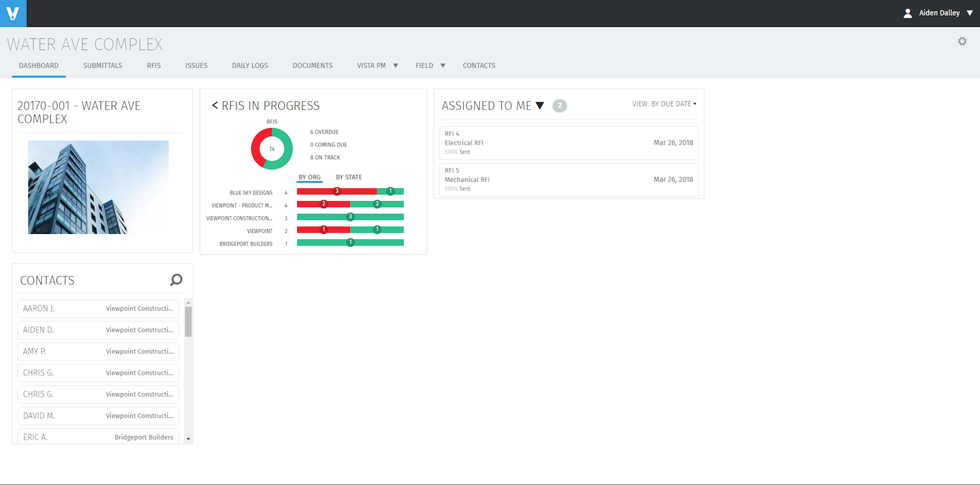Click the "20170-001 - WATER AVE COMPLEX" heading

(79, 113)
